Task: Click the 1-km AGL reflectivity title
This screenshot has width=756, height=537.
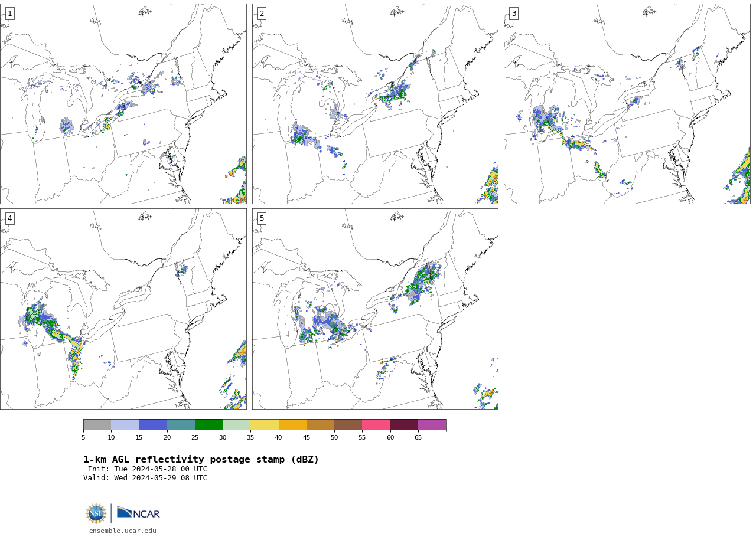Action: point(201,460)
